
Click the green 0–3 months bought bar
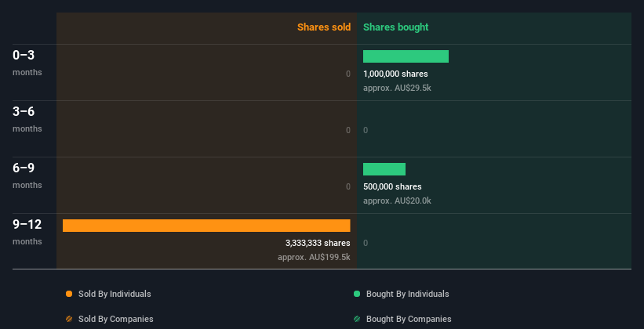(406, 56)
